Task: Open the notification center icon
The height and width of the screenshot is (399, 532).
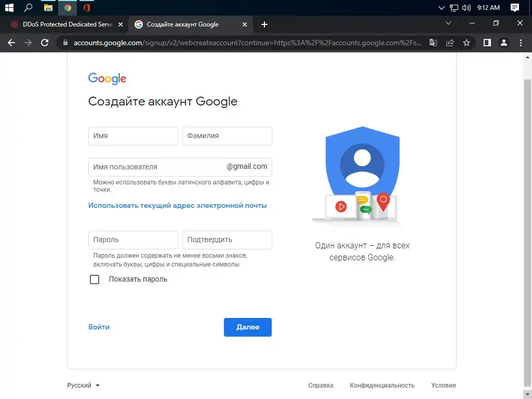Action: (x=515, y=7)
